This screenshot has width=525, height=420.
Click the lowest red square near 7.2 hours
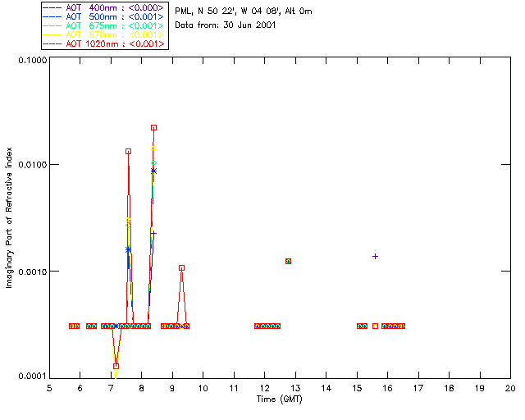pos(116,367)
